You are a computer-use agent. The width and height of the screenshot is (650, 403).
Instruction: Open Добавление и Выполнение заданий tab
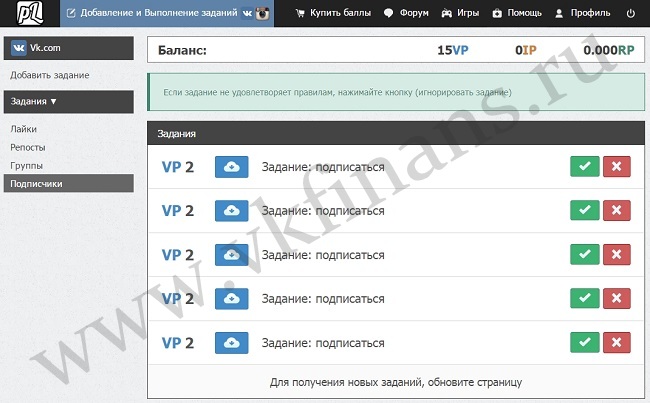pyautogui.click(x=167, y=13)
